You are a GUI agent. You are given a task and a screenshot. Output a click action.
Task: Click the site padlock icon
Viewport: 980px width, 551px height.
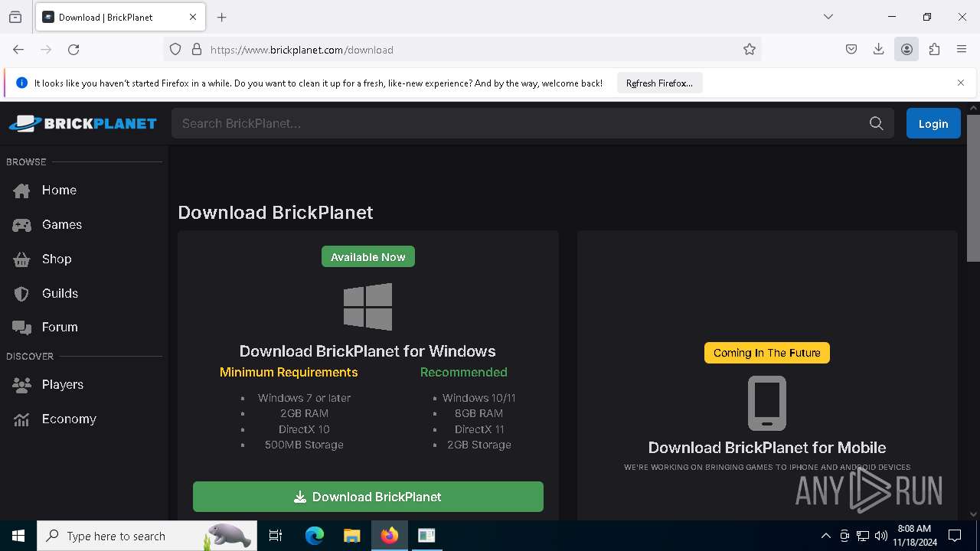[x=197, y=49]
